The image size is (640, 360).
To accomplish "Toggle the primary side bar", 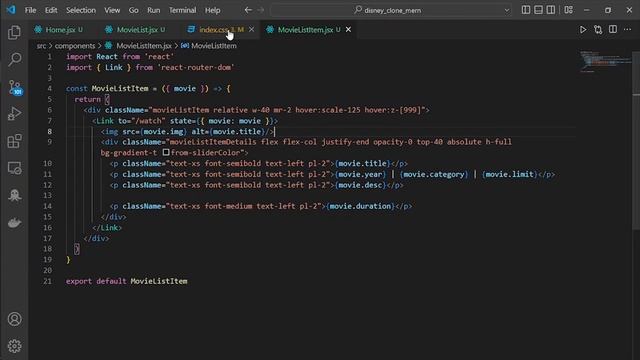I will click(526, 10).
